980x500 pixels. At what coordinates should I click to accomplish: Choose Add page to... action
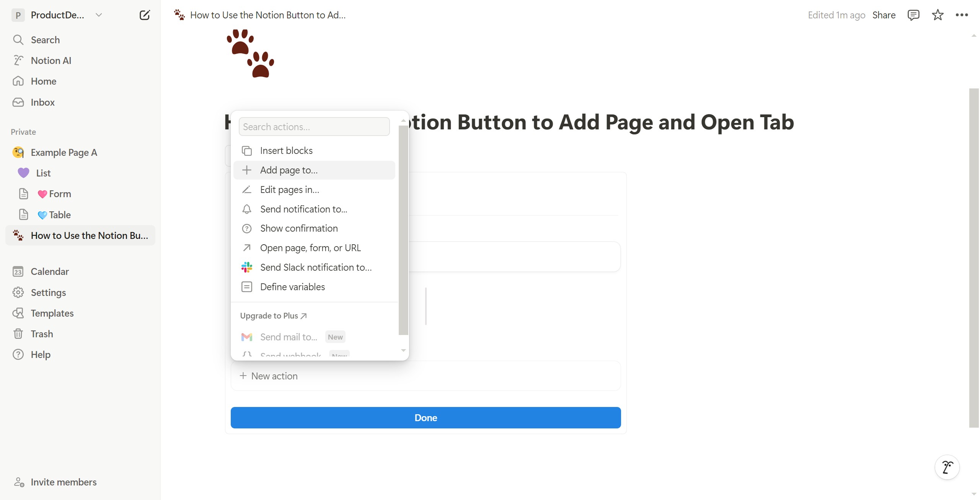click(x=314, y=170)
